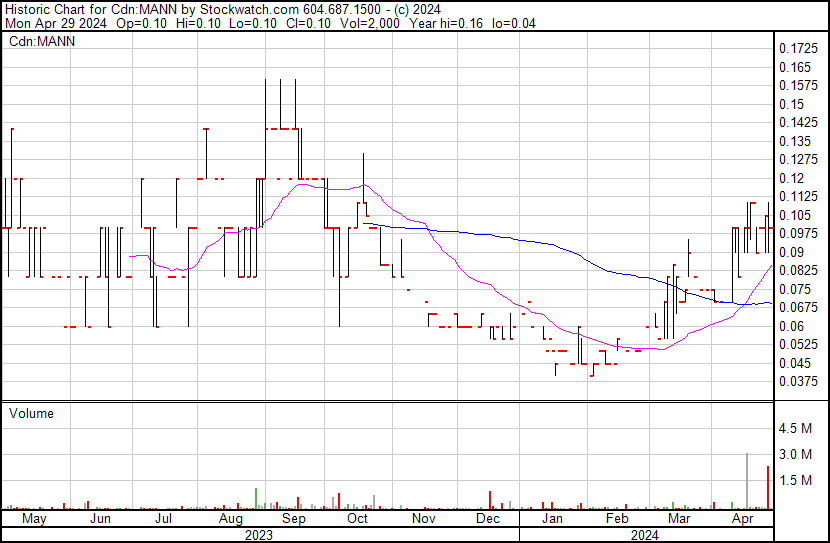This screenshot has width=830, height=543.
Task: Click the tall grey April volume bar
Action: (x=747, y=481)
